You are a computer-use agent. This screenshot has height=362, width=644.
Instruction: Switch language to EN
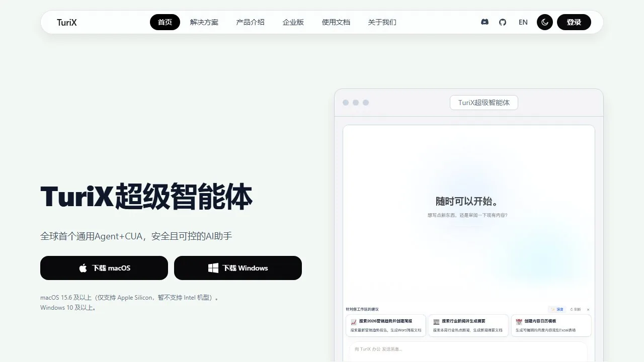click(523, 22)
